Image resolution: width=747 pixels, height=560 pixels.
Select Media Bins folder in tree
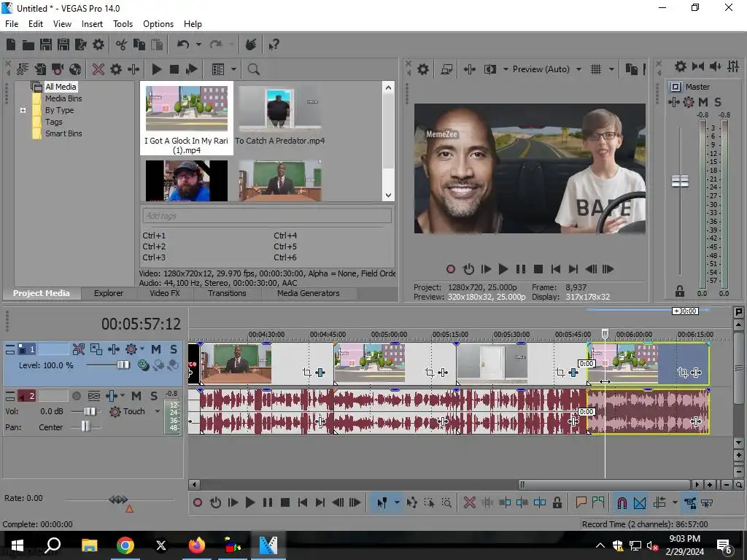[x=63, y=98]
